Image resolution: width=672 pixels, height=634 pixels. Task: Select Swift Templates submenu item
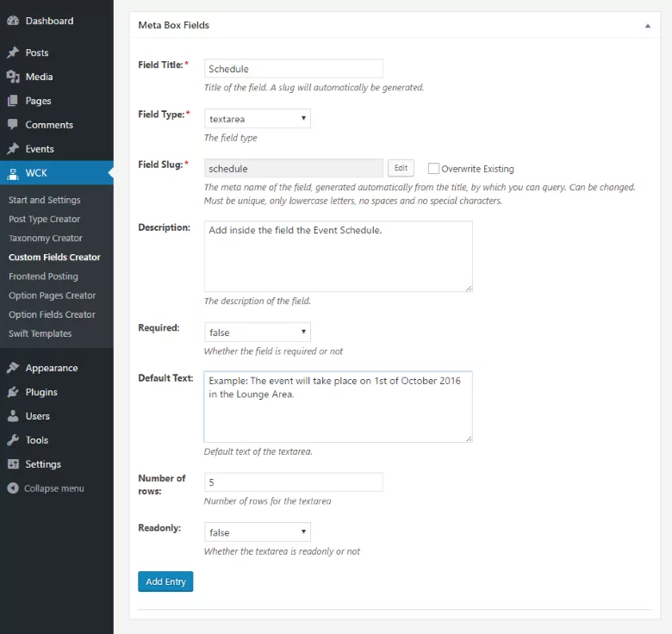[40, 333]
